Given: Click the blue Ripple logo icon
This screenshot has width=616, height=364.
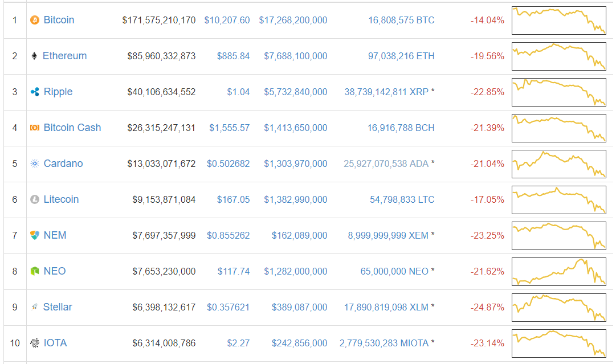Looking at the screenshot, I should pos(35,92).
